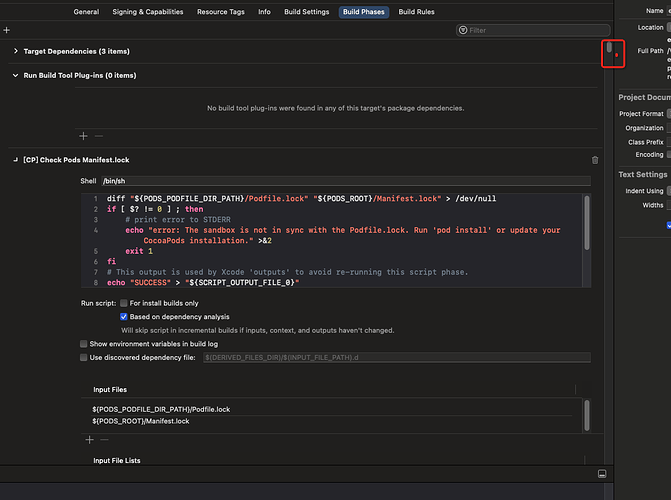Delete the Check Pods Manifest.lock phase

pos(595,160)
